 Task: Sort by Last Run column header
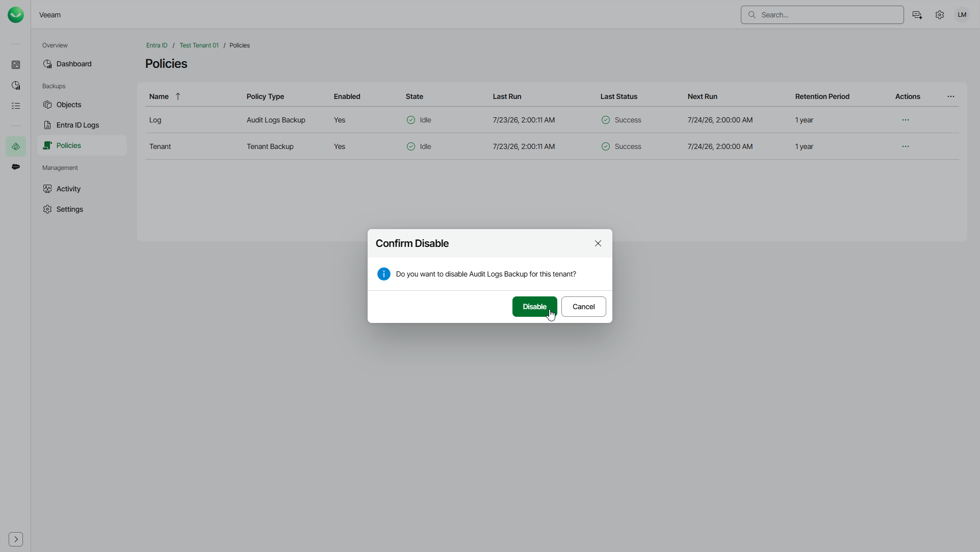pyautogui.click(x=507, y=96)
